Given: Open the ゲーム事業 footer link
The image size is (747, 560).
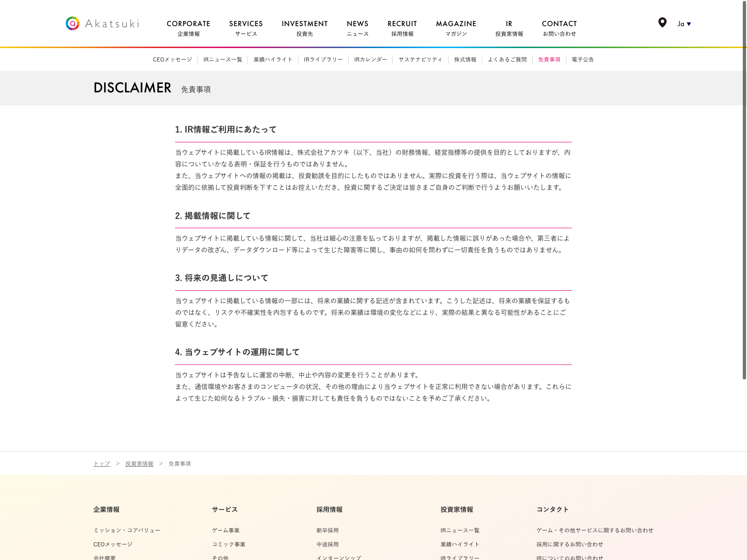Looking at the screenshot, I should pos(226,531).
